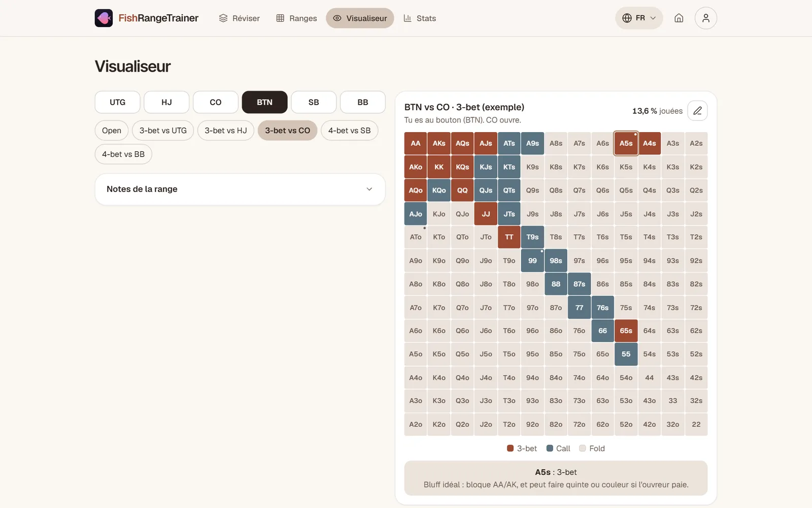
Task: Click the JJ hand cell
Action: coord(486,214)
